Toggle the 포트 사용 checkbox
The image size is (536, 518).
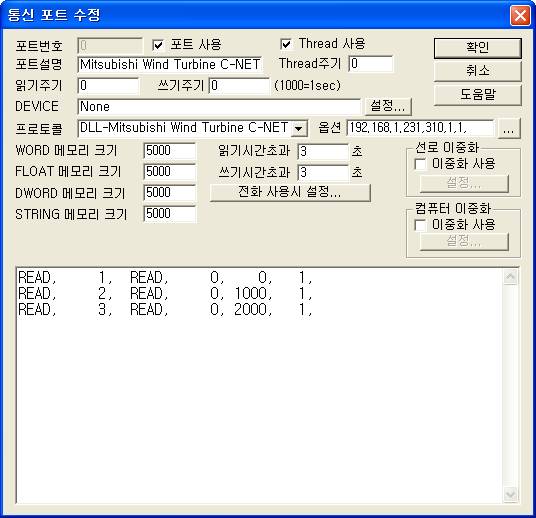pos(158,45)
